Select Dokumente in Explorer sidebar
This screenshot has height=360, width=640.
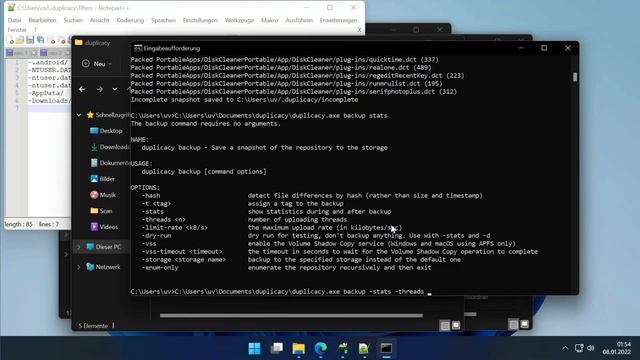pos(109,163)
